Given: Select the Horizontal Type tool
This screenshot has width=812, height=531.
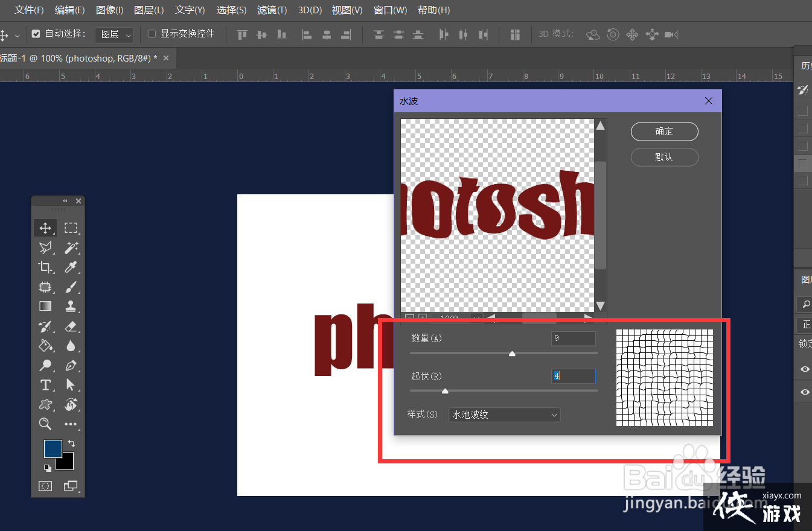Looking at the screenshot, I should [45, 385].
